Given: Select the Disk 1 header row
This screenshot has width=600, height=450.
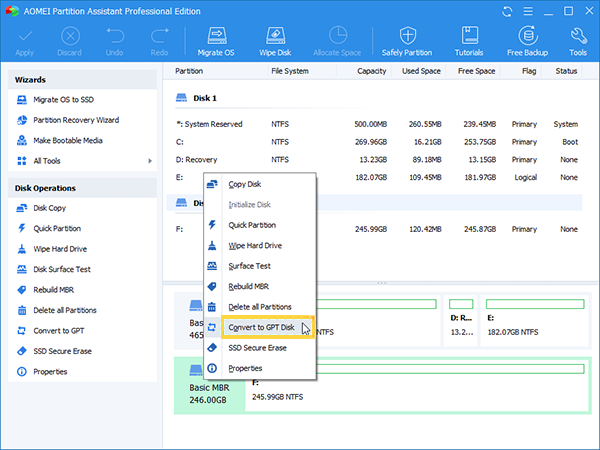Looking at the screenshot, I should pyautogui.click(x=374, y=98).
